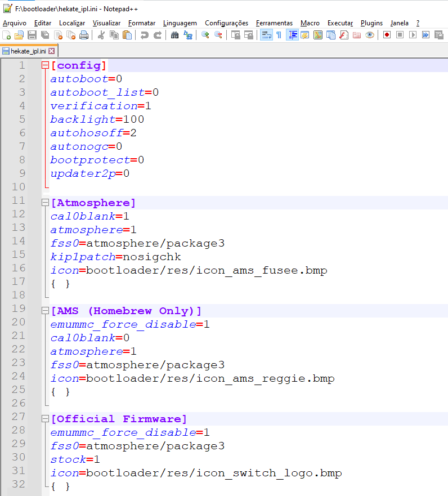Image resolution: width=448 pixels, height=496 pixels.
Task: Click the updater2p=0 line
Action: pyautogui.click(x=90, y=173)
